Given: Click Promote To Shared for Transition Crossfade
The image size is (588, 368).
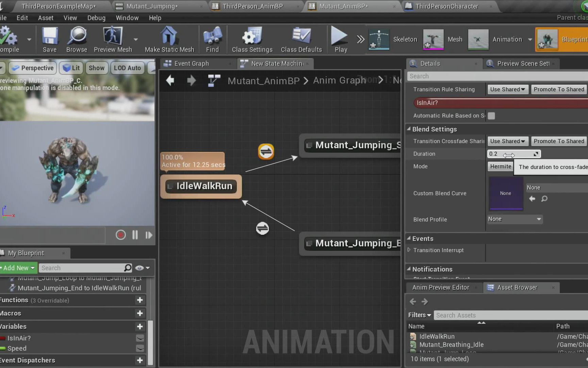Looking at the screenshot, I should coord(558,141).
